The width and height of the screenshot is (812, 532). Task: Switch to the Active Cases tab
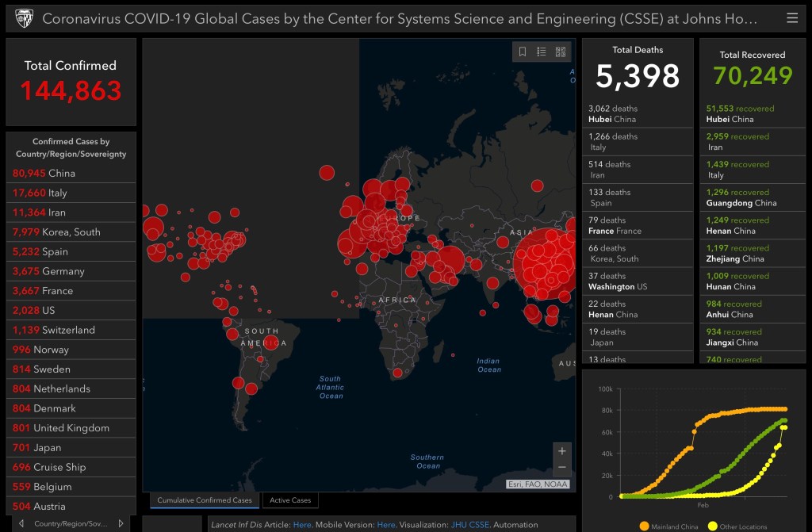click(x=290, y=500)
